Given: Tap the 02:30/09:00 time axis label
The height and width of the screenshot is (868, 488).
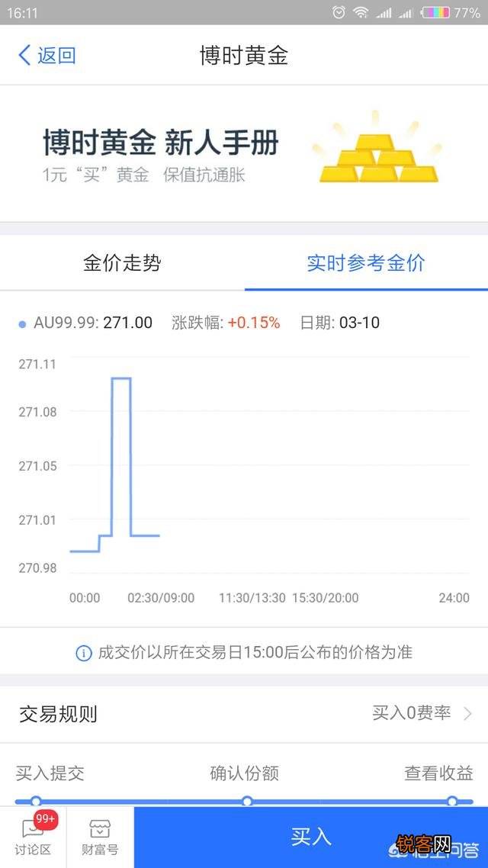Looking at the screenshot, I should (x=161, y=598).
